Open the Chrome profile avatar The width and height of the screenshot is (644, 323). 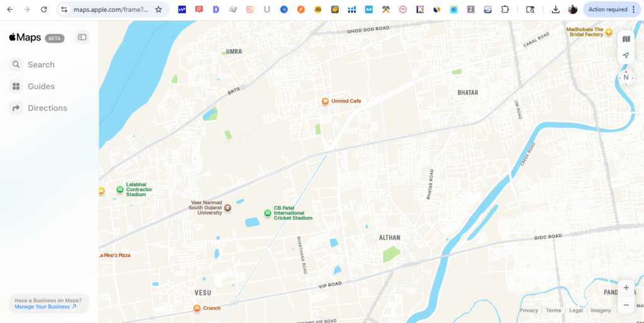click(572, 9)
